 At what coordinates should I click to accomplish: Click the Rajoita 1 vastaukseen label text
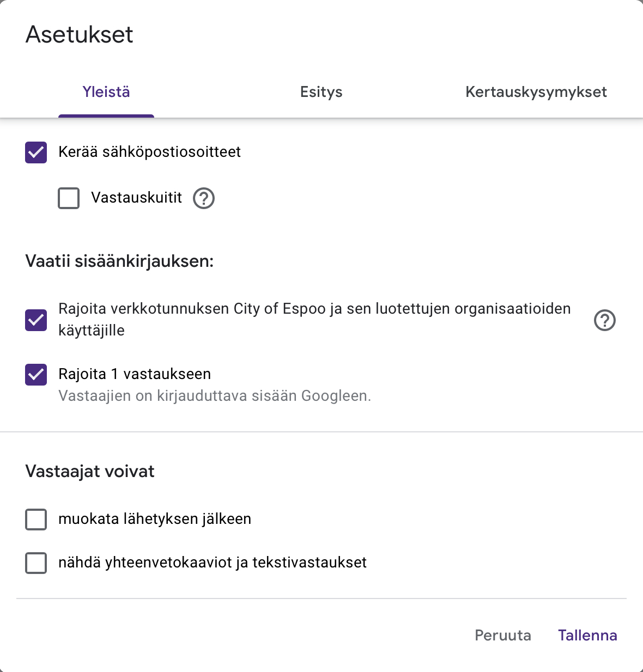(135, 374)
